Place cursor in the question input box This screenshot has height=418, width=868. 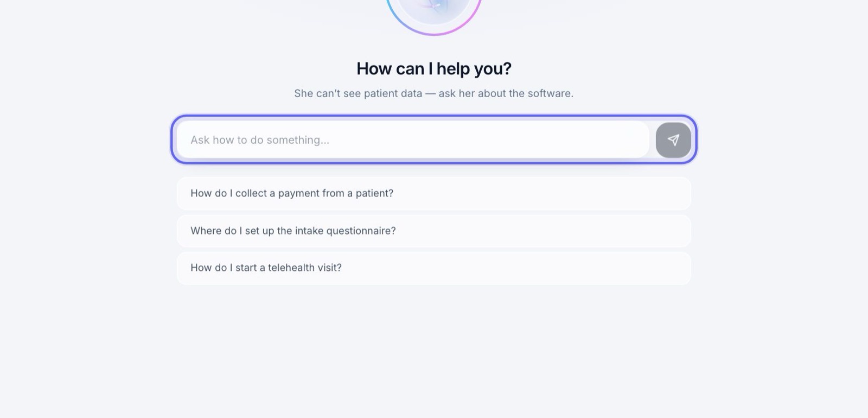coord(413,140)
